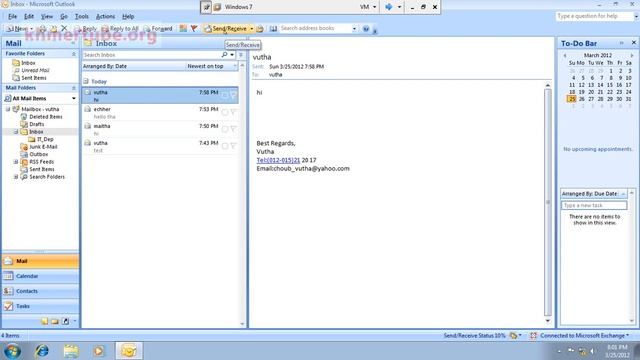The width and height of the screenshot is (640, 360).
Task: Switch to the Calendar pane
Action: tap(40, 276)
